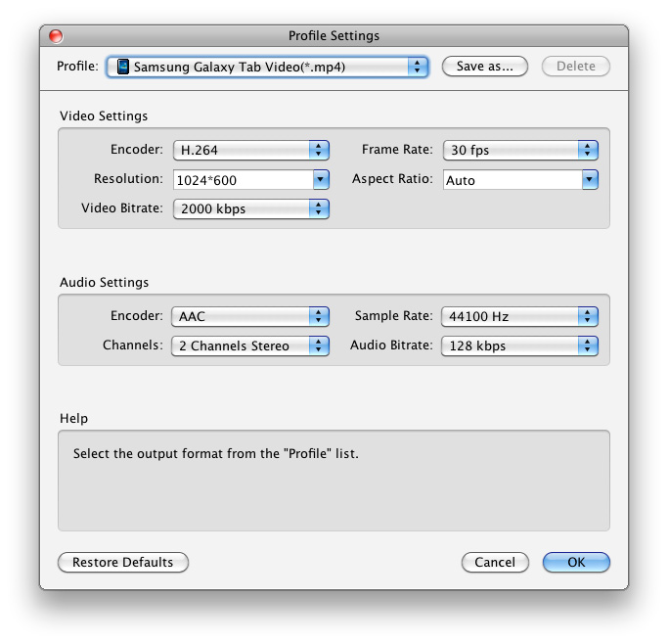The height and width of the screenshot is (644, 668).
Task: Open the audio Encoder AAC dropdown
Action: (x=250, y=316)
